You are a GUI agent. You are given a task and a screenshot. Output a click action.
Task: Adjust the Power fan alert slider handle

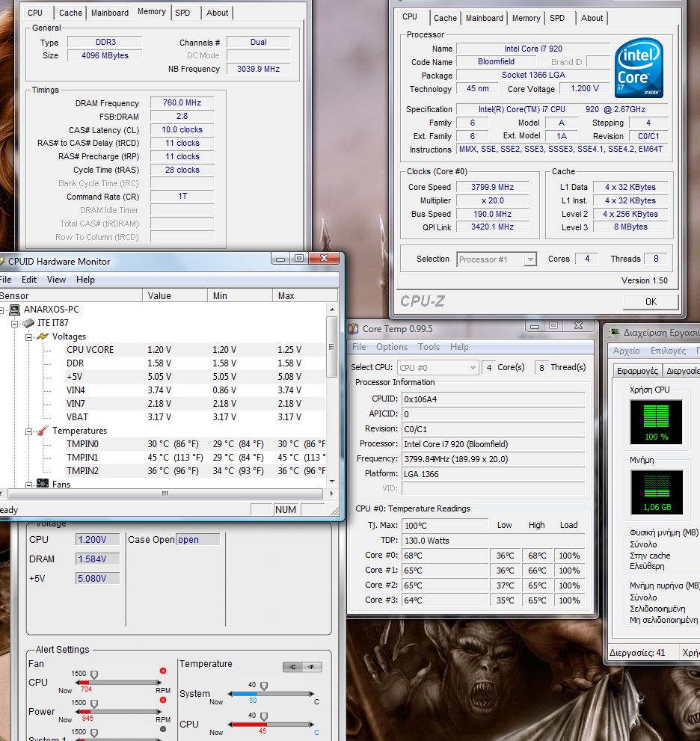(x=94, y=704)
